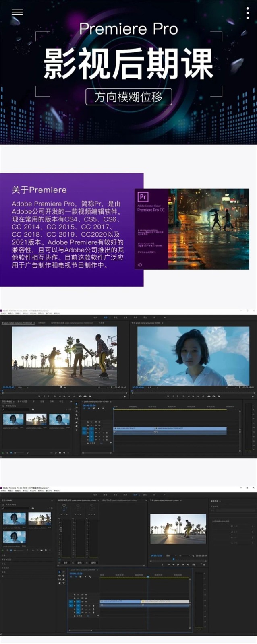Image resolution: width=257 pixels, height=644 pixels.
Task: Switch to 媒体浏览器 tab in first screenshot
Action: (22, 401)
